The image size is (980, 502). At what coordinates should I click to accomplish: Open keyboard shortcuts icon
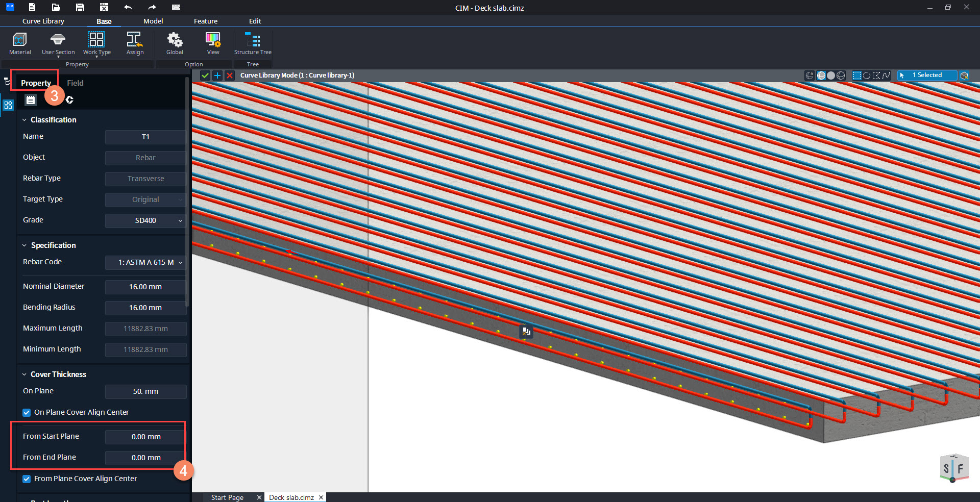(x=176, y=7)
